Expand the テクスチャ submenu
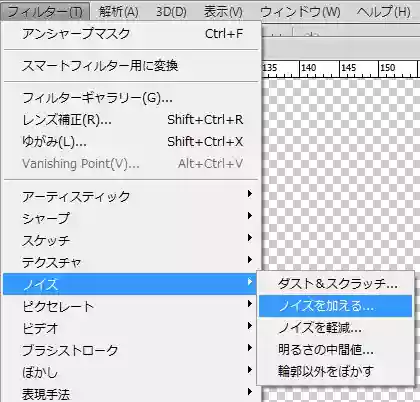The width and height of the screenshot is (420, 402). [131, 262]
